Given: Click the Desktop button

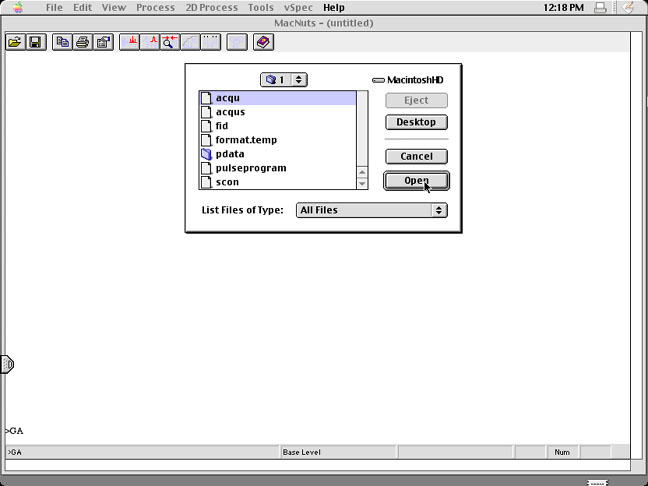Looking at the screenshot, I should 416,122.
